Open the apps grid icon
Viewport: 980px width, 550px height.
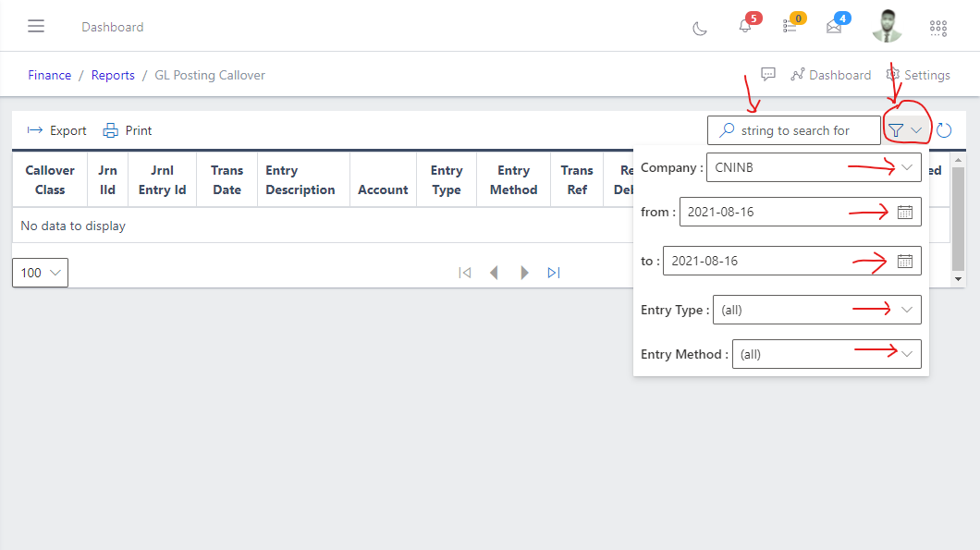[x=938, y=29]
